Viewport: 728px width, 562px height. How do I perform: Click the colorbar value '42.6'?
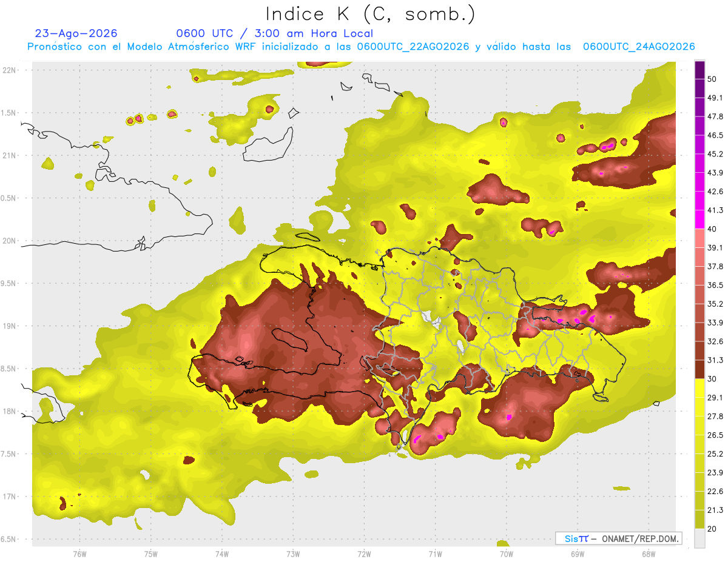click(715, 192)
